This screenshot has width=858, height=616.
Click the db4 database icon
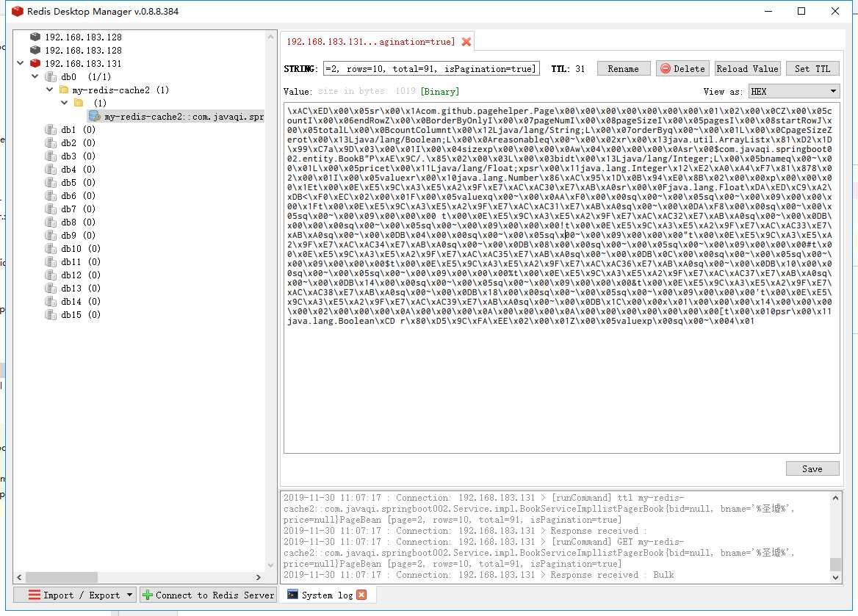click(x=51, y=169)
